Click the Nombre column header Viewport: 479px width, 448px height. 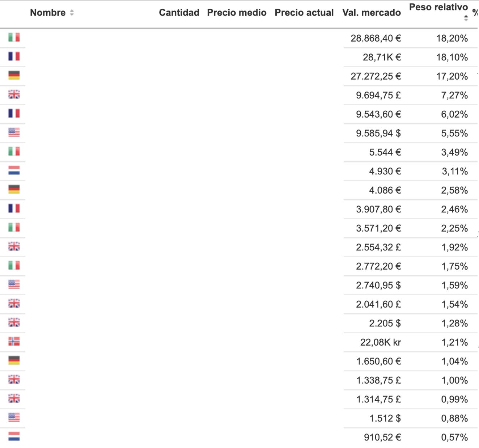click(x=48, y=13)
